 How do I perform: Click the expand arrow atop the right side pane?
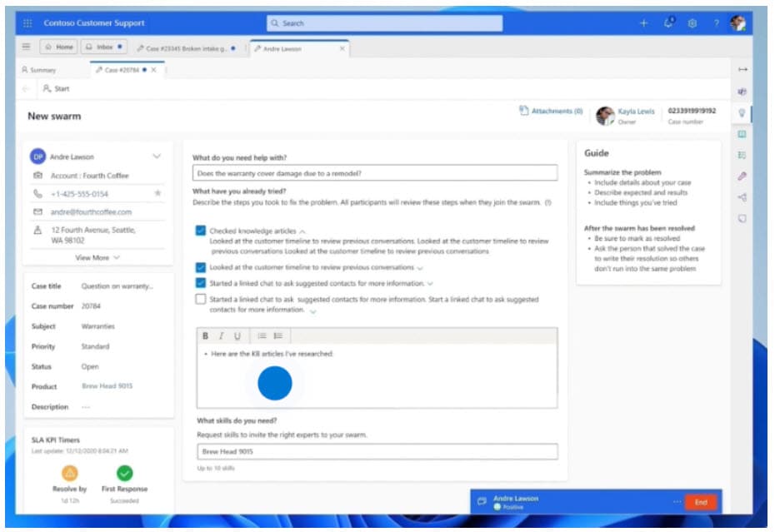pos(742,70)
